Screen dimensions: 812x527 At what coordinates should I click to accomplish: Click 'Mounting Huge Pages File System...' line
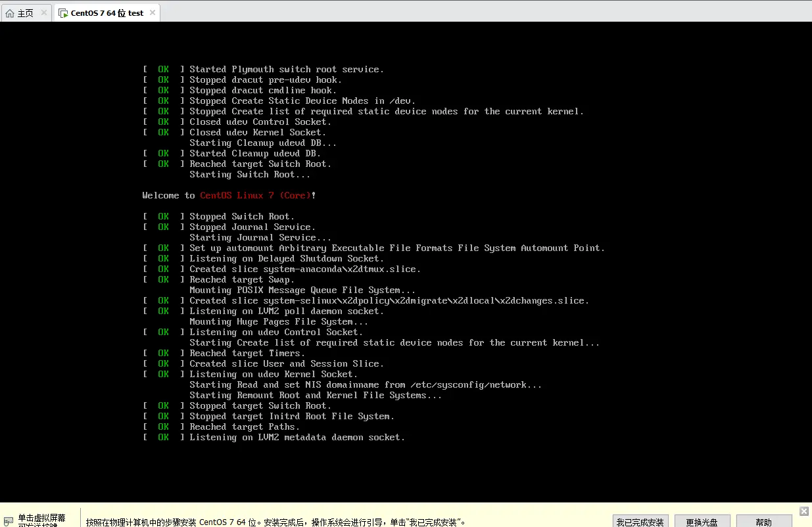[x=279, y=321]
